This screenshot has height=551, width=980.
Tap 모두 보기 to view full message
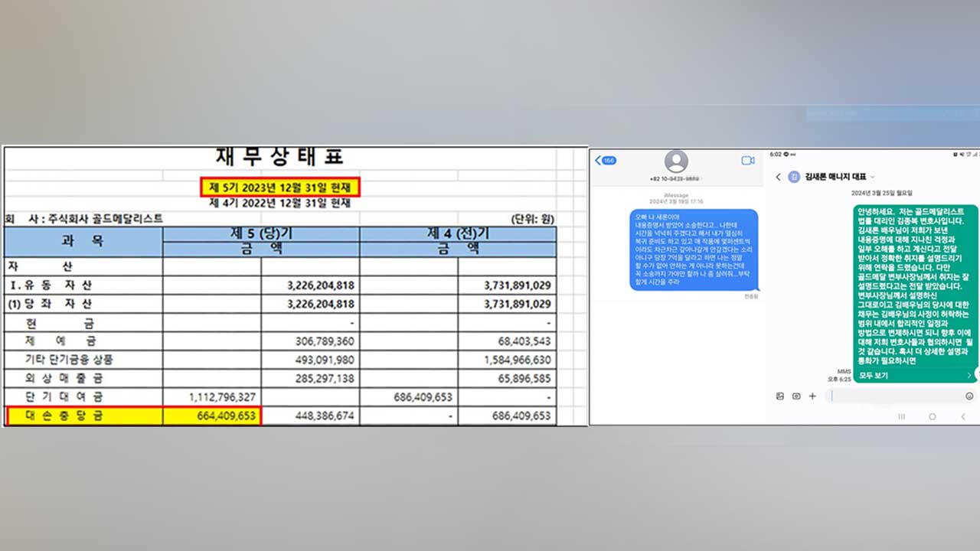point(873,376)
